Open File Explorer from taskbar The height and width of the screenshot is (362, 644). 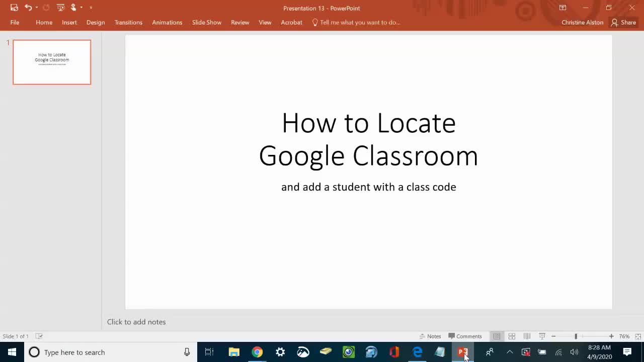tap(234, 352)
